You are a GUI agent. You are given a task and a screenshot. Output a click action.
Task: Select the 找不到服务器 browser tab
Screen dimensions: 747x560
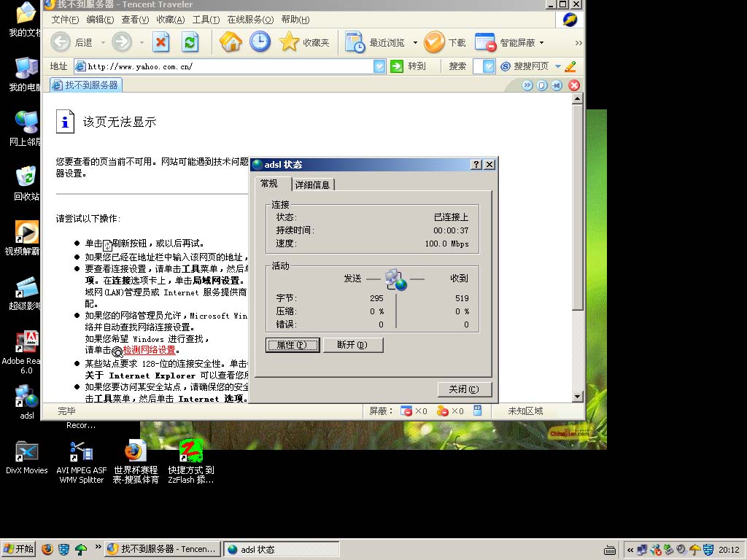tap(86, 85)
